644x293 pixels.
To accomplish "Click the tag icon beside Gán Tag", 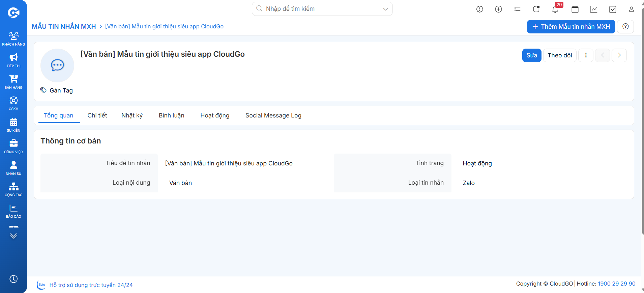I will pos(43,90).
